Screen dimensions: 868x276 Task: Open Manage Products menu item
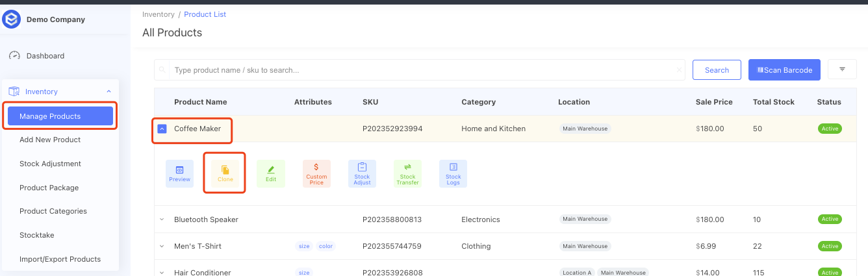pyautogui.click(x=60, y=116)
